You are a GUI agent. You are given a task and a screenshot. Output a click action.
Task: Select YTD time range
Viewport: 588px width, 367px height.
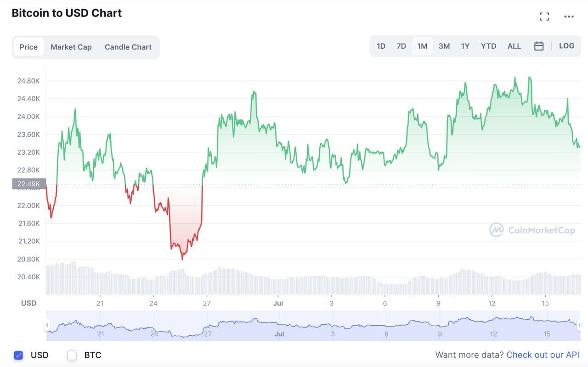coord(488,46)
